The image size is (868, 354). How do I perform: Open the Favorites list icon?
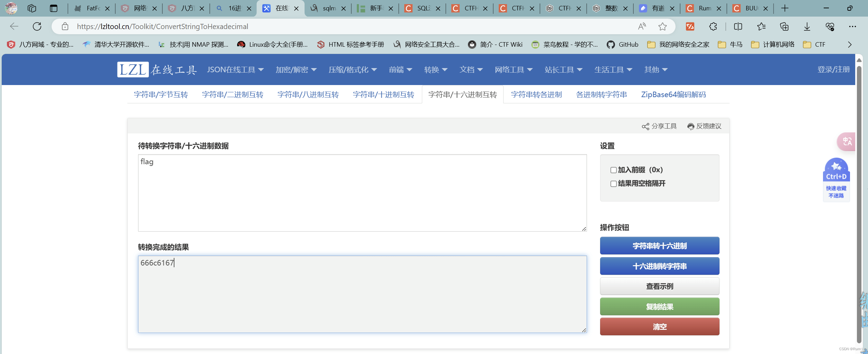click(x=761, y=26)
